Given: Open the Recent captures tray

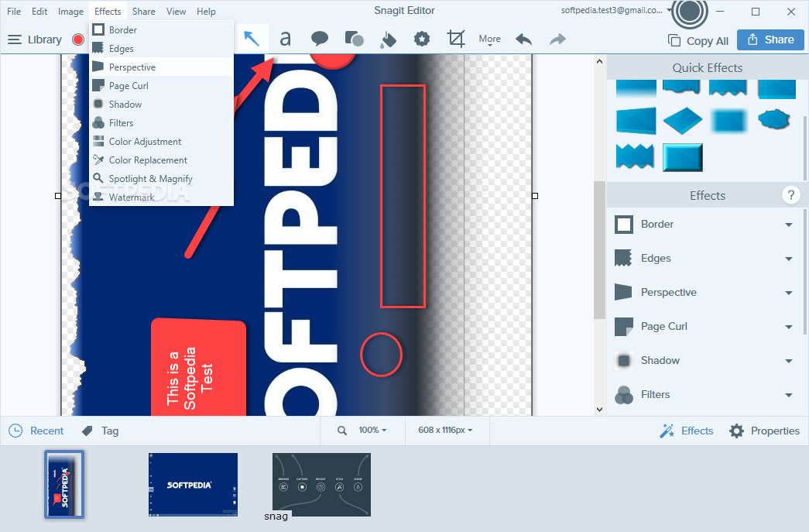Looking at the screenshot, I should [x=36, y=431].
